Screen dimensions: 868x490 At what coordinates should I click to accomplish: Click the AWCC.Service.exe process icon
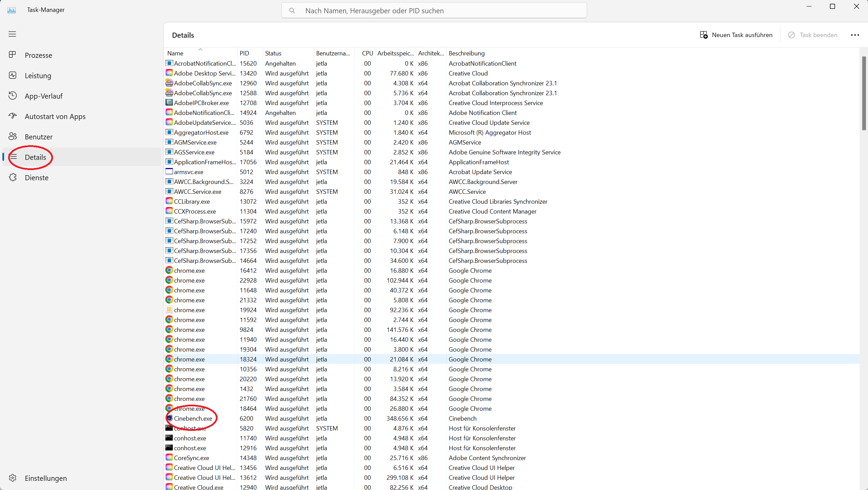coord(169,191)
